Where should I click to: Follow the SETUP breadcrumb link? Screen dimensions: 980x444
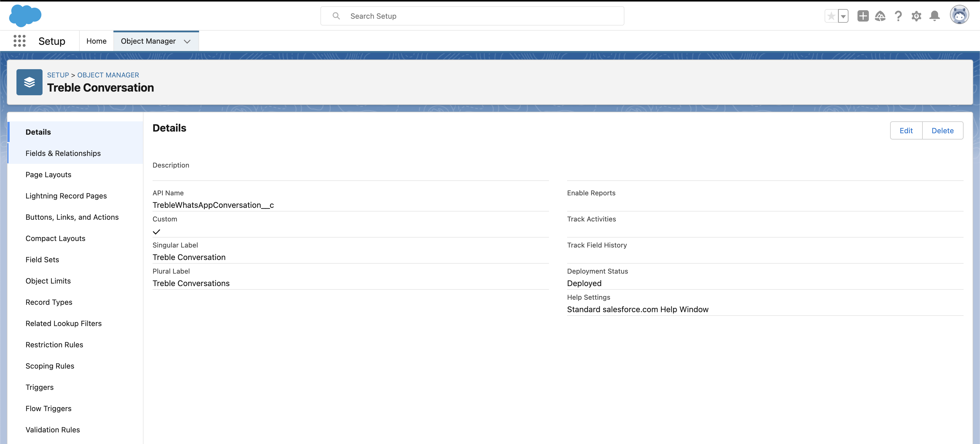[x=58, y=75]
